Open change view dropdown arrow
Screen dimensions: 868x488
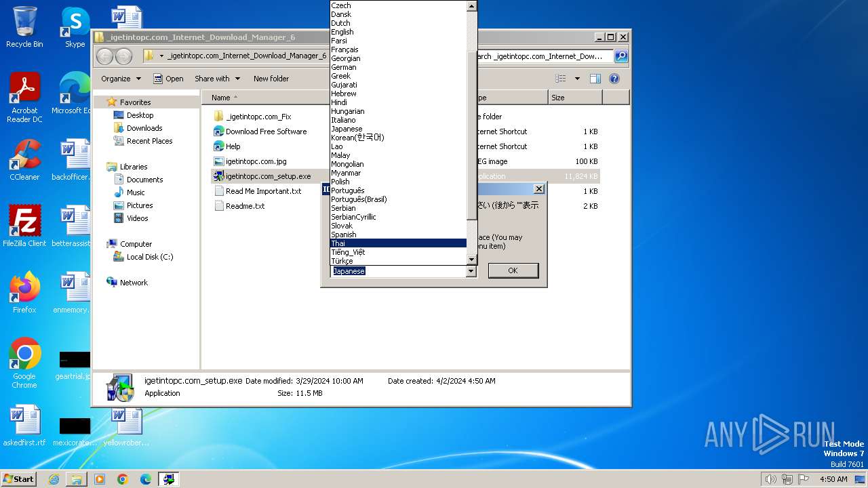point(577,79)
